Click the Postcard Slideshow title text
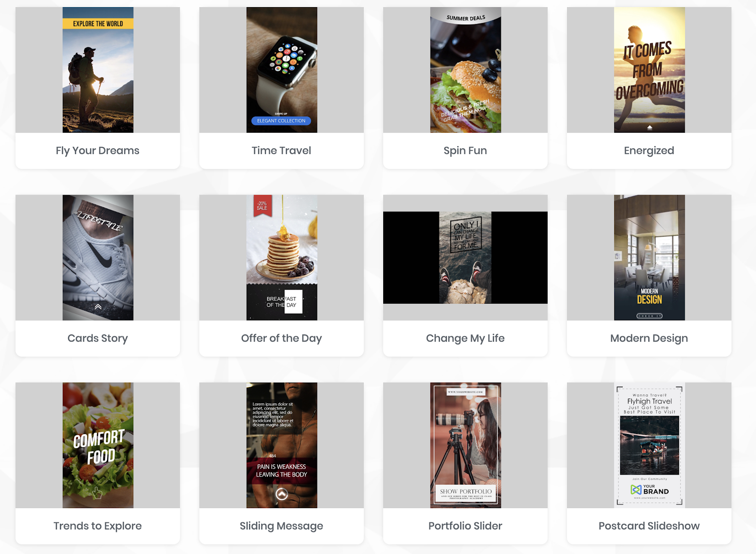Viewport: 756px width, 554px height. [x=649, y=526]
